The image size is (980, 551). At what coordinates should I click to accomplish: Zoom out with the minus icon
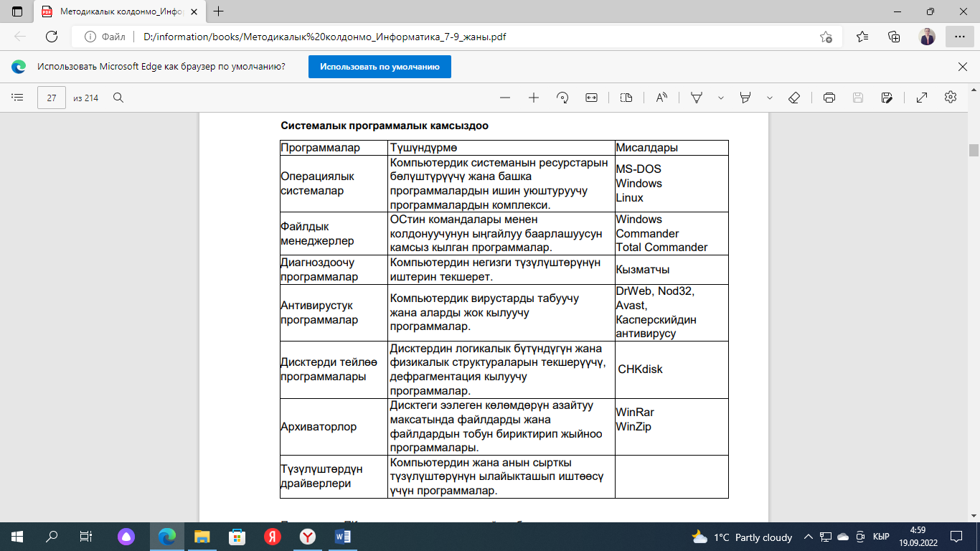click(x=505, y=98)
